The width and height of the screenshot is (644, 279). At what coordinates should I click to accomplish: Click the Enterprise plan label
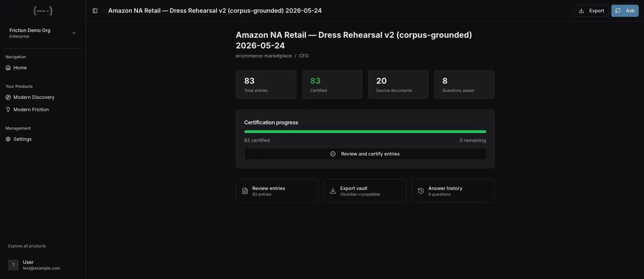click(19, 37)
